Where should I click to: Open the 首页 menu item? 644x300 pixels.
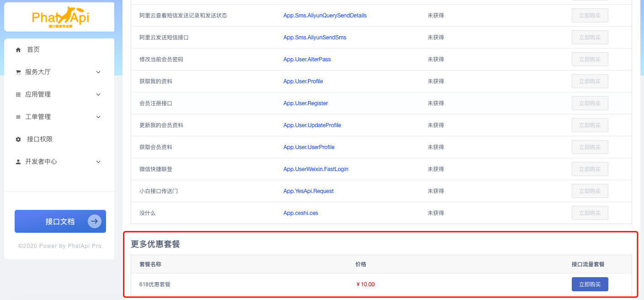[33, 50]
